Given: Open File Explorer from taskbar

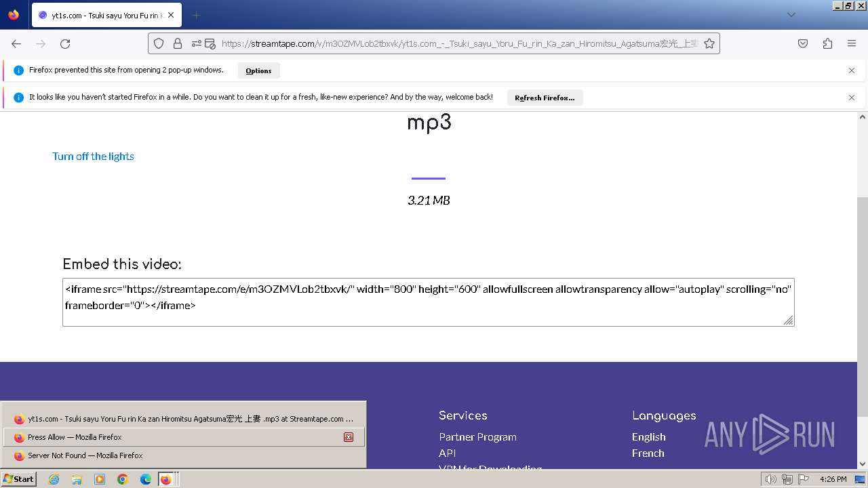Looking at the screenshot, I should click(x=77, y=479).
